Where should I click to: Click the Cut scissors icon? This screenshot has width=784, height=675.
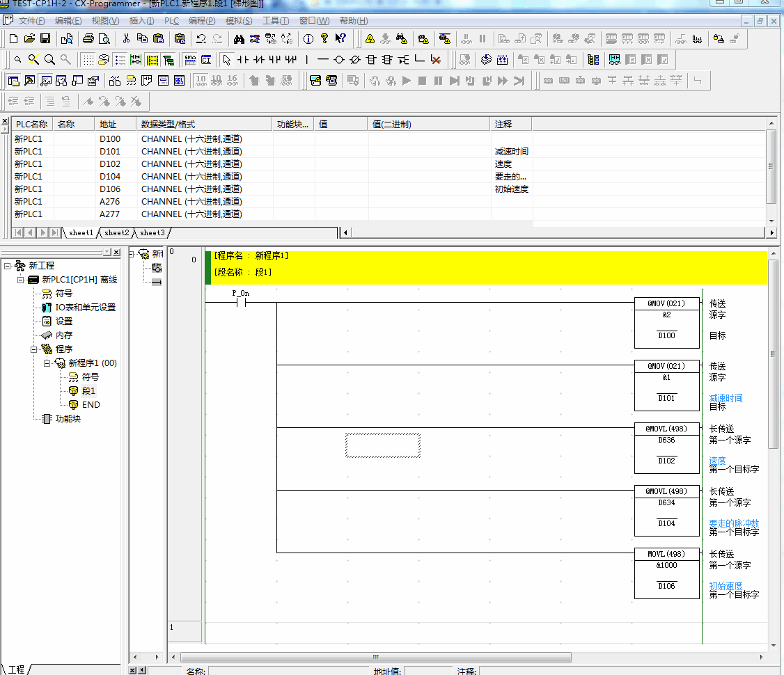coord(126,38)
